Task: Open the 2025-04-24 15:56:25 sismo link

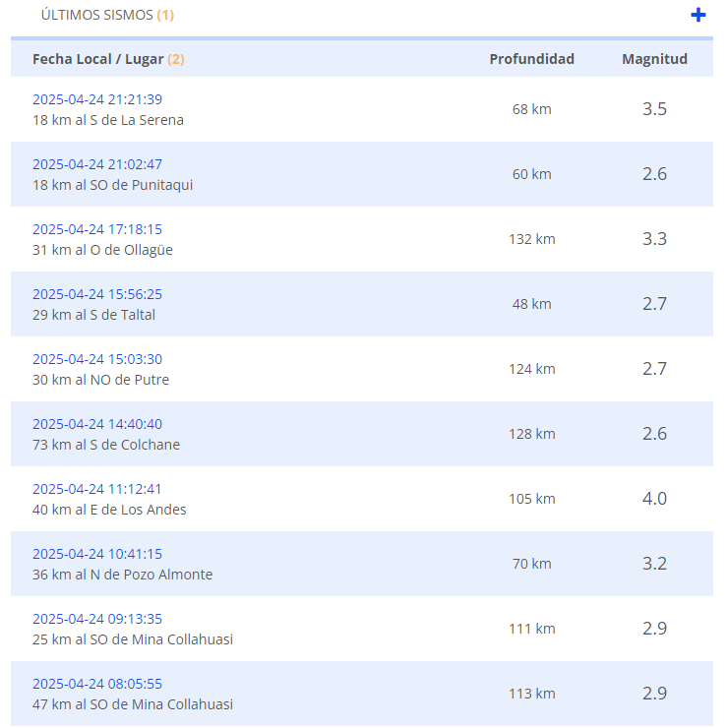Action: (x=97, y=294)
